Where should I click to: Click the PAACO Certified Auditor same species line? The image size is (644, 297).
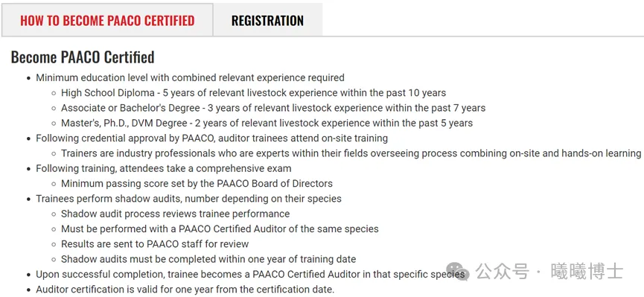pyautogui.click(x=220, y=229)
